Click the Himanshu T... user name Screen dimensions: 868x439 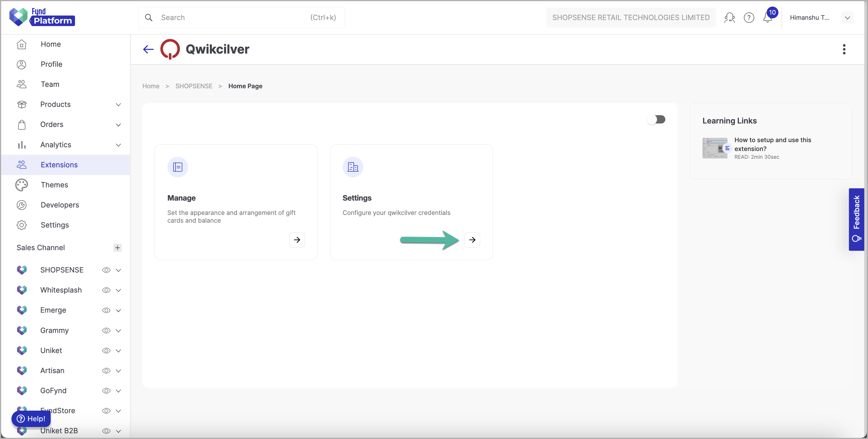click(x=809, y=17)
